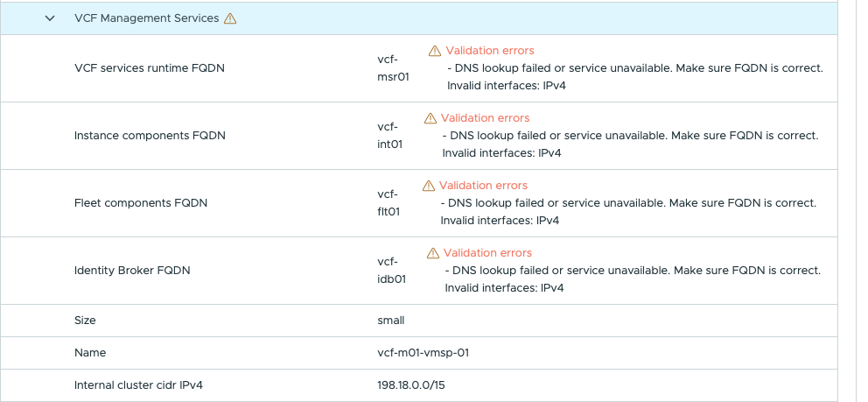The image size is (868, 402).
Task: Click Validation errors text for Identity Broker
Action: click(487, 254)
